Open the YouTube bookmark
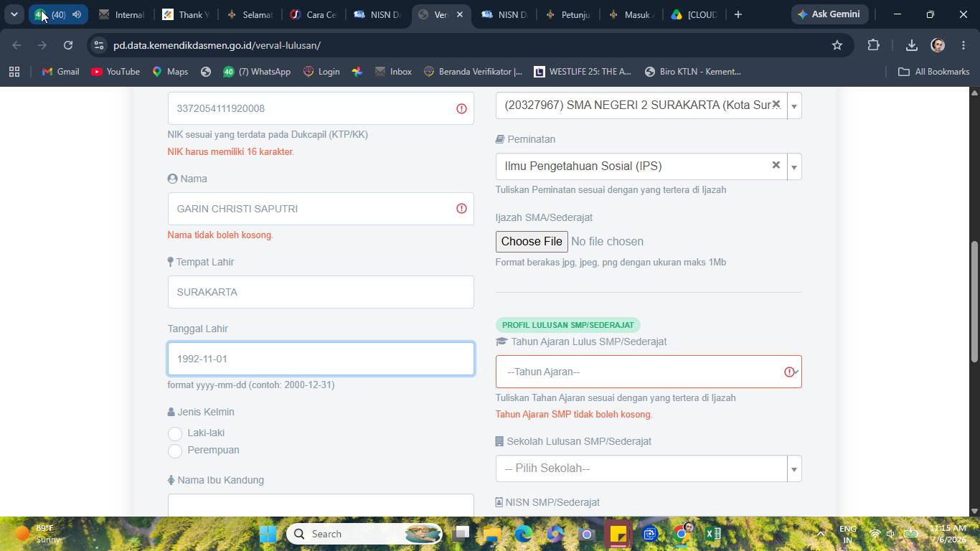The height and width of the screenshot is (551, 980). pos(116,72)
